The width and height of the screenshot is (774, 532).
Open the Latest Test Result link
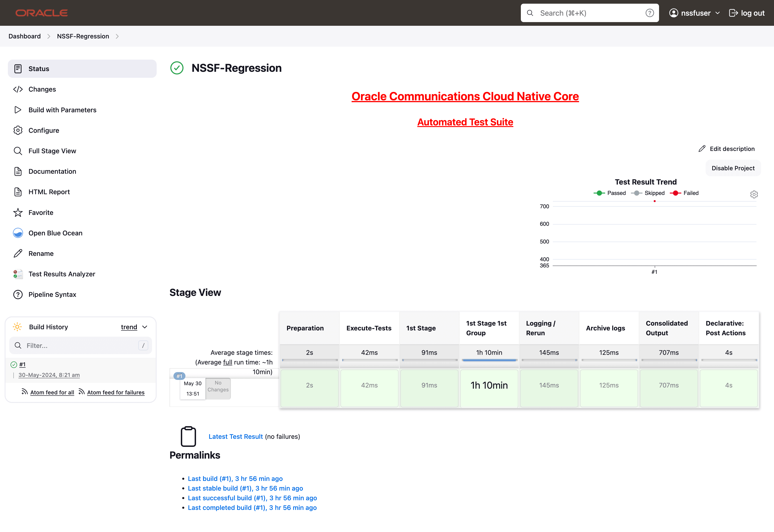tap(235, 436)
